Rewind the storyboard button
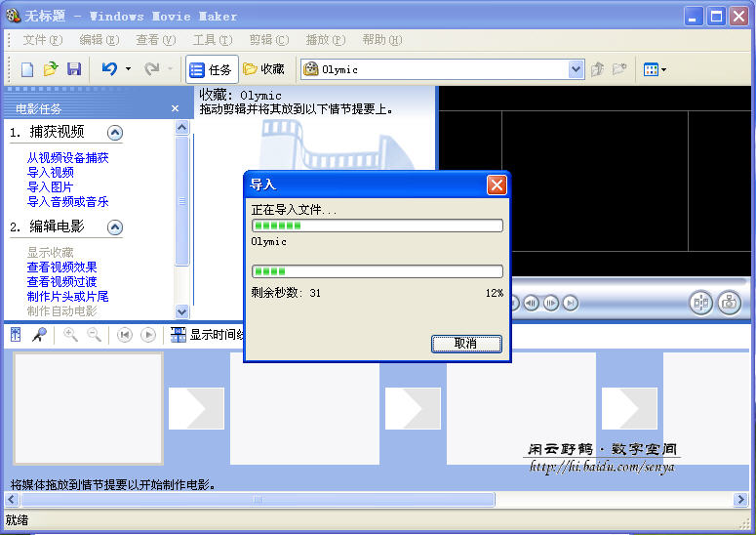756x535 pixels. pos(125,334)
